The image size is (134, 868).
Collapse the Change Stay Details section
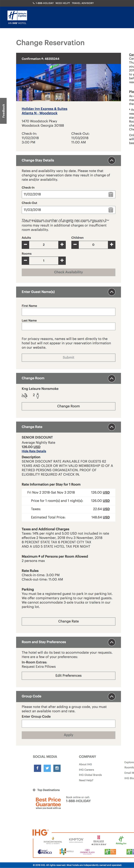(x=111, y=160)
